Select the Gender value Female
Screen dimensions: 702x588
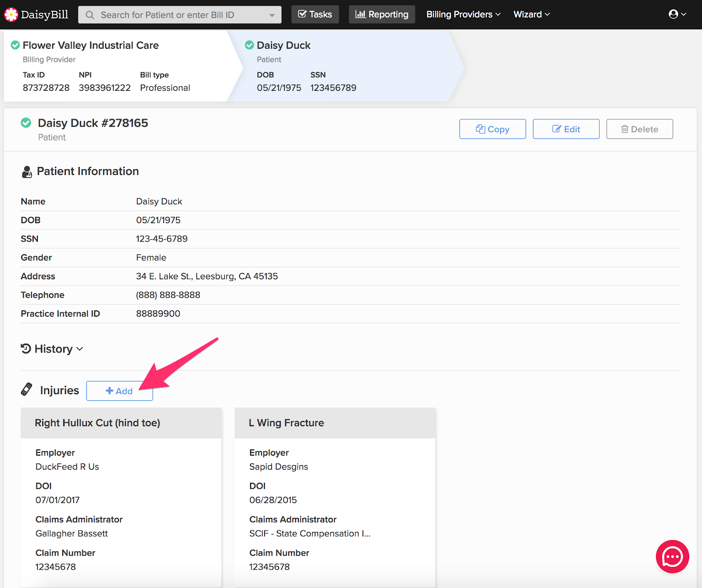click(x=151, y=257)
